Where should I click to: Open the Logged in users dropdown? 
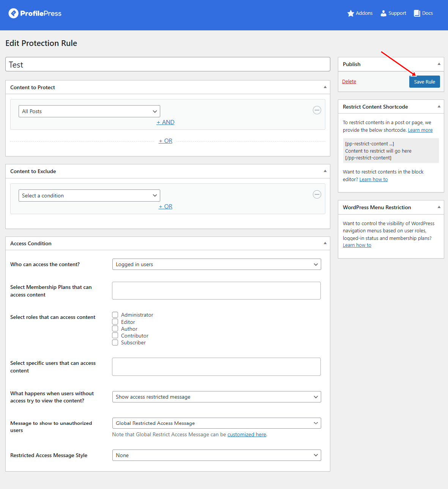click(216, 264)
